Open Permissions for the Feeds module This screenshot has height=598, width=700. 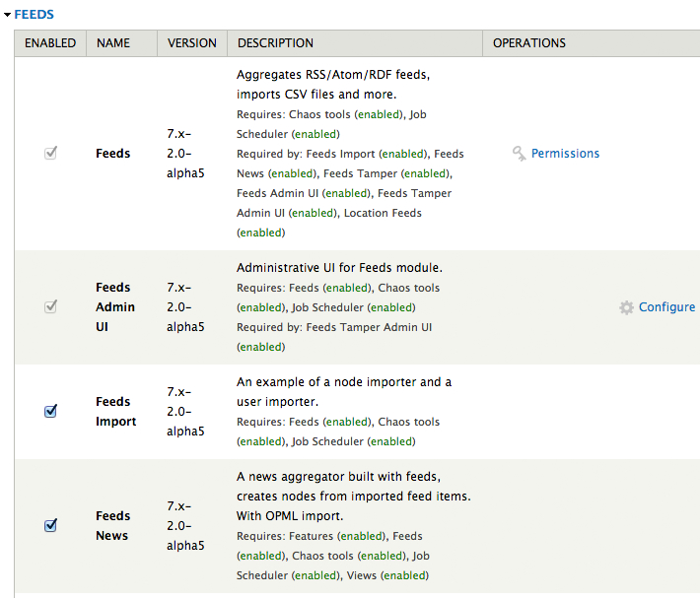click(565, 154)
